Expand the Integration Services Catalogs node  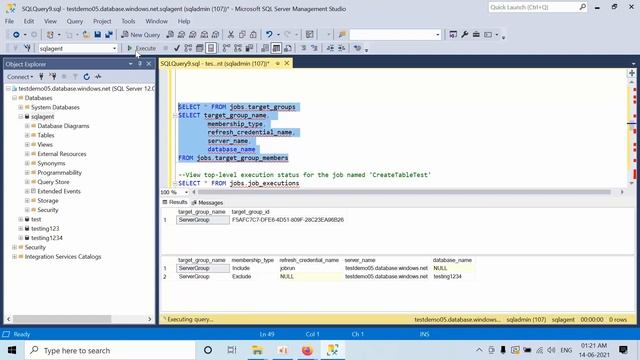(x=14, y=257)
